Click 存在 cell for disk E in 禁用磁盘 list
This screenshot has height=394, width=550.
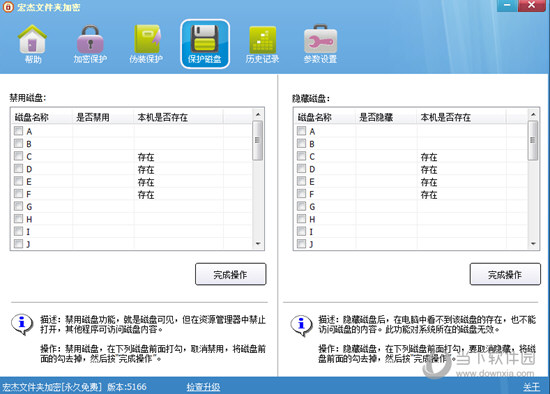click(x=146, y=182)
